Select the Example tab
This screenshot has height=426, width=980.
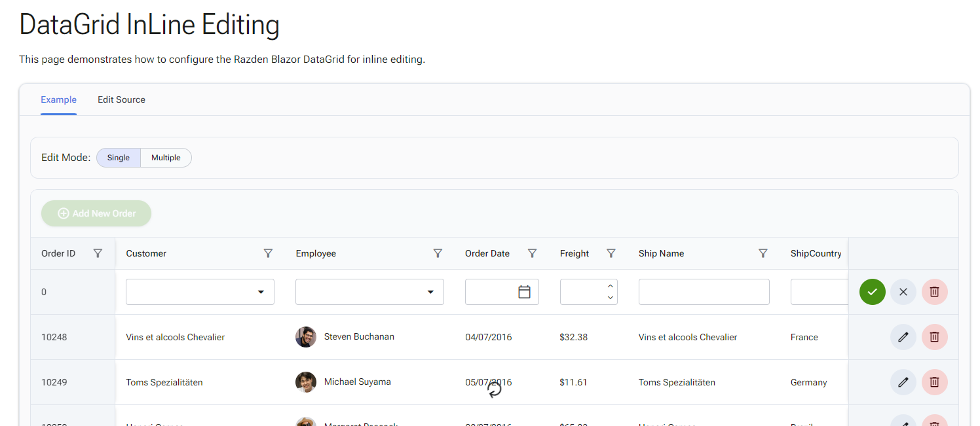tap(58, 99)
